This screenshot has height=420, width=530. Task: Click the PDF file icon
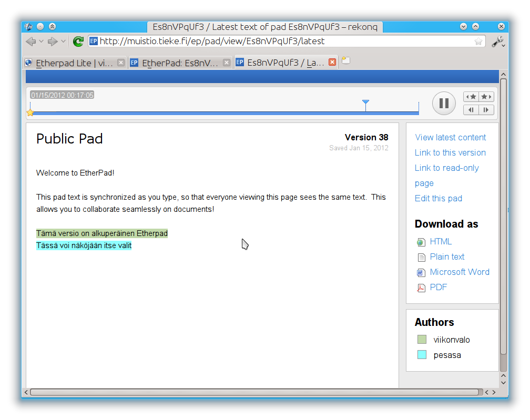(x=421, y=288)
